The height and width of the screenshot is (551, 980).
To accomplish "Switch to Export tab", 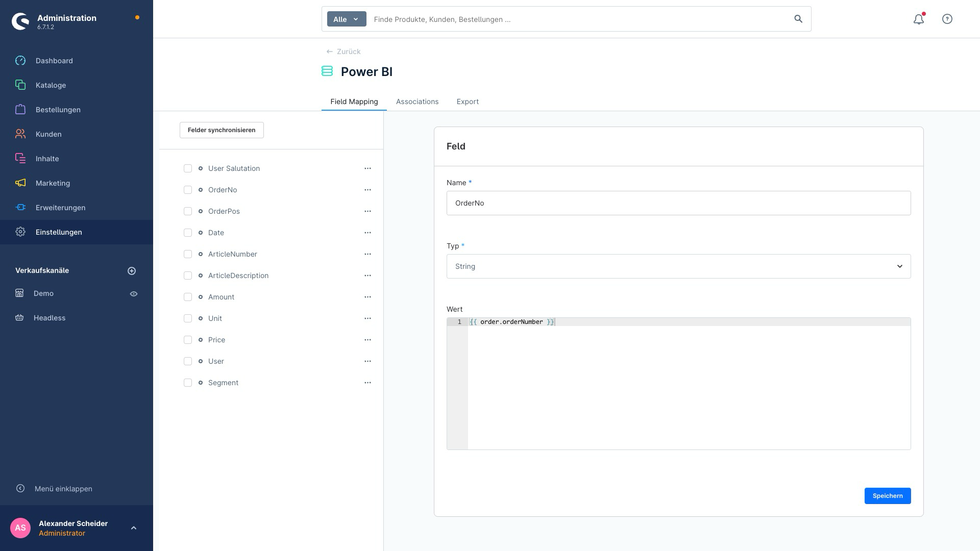I will [x=468, y=102].
